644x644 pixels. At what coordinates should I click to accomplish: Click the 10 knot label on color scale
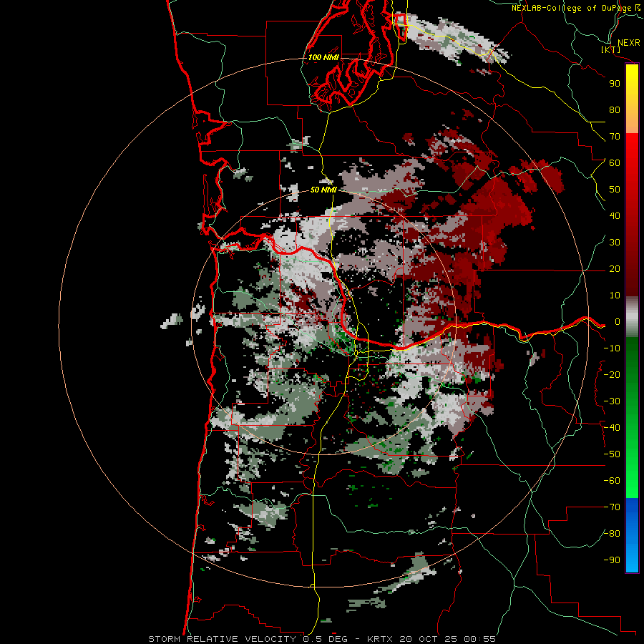(615, 296)
